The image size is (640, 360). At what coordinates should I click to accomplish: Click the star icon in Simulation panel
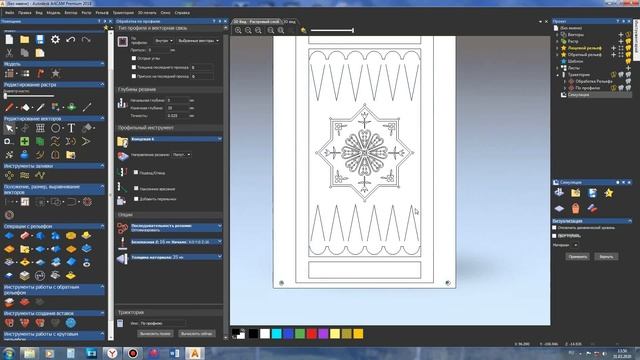tap(609, 193)
